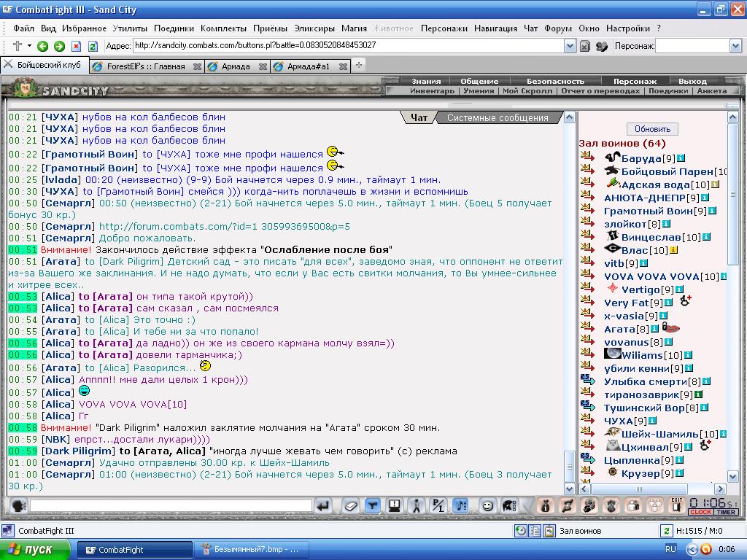Click the chat message input field
747x560 pixels.
pos(171,506)
